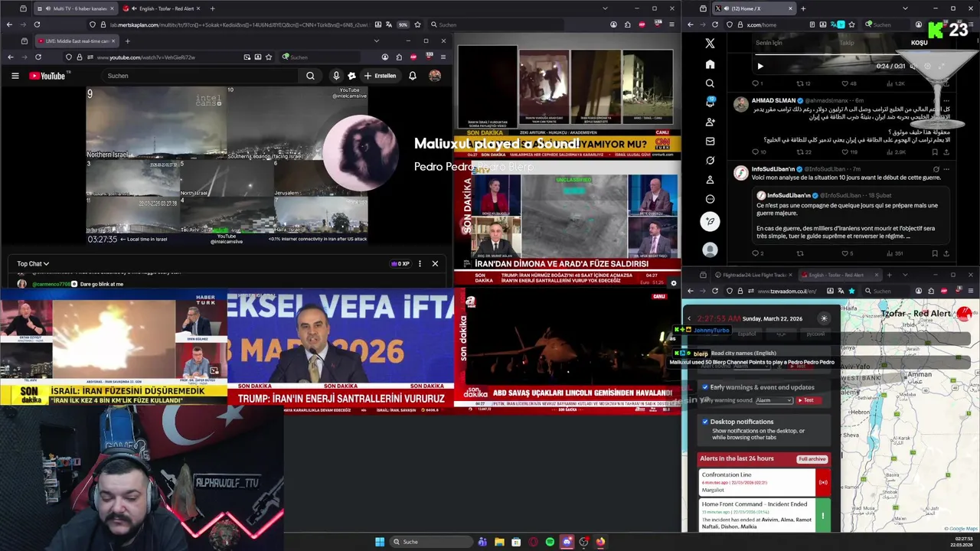Viewport: 980px width, 551px height.
Task: Go back in Tzofar settings panel
Action: click(689, 318)
